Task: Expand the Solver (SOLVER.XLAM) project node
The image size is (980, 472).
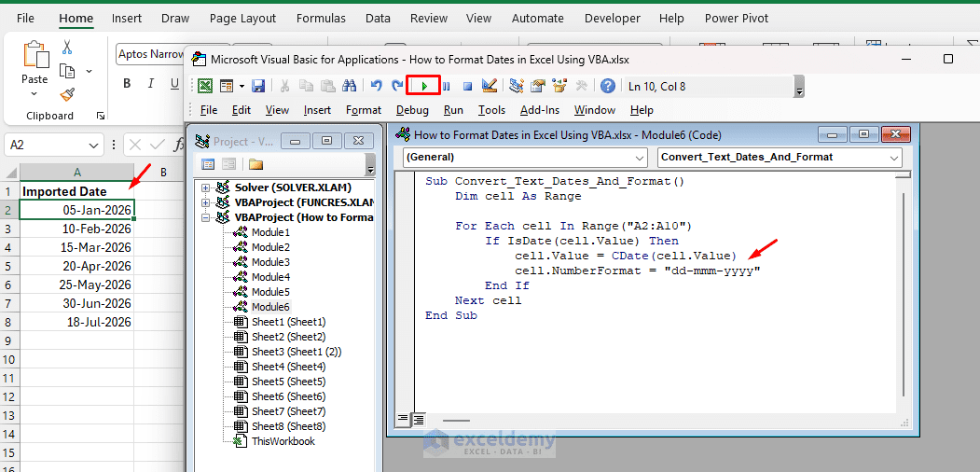Action: (x=206, y=187)
